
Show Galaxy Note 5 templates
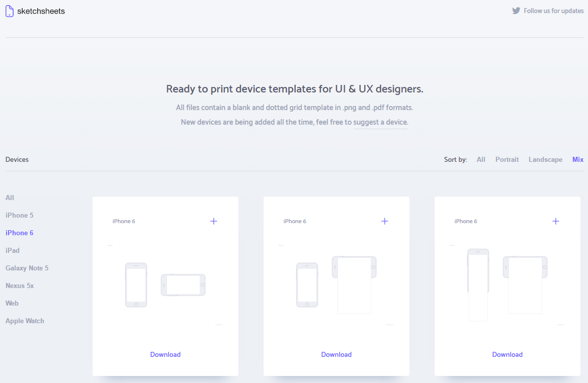27,268
